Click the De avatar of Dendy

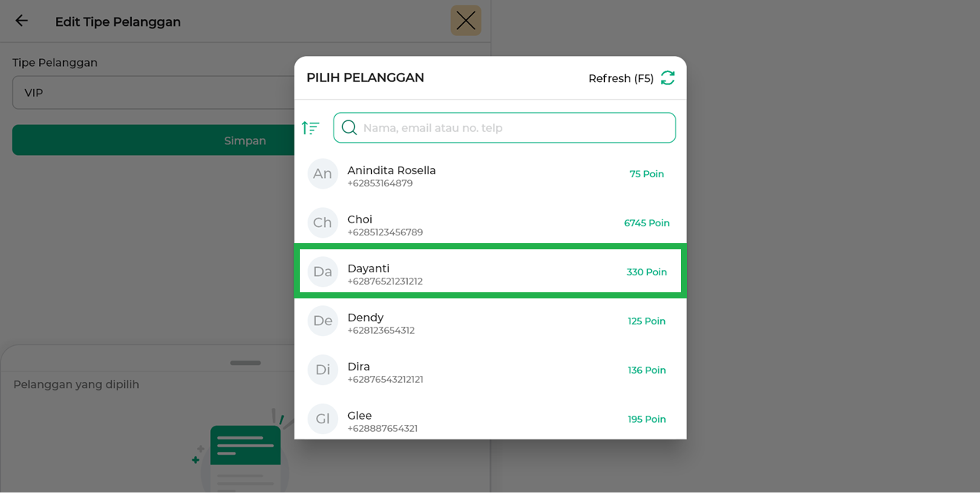[323, 321]
